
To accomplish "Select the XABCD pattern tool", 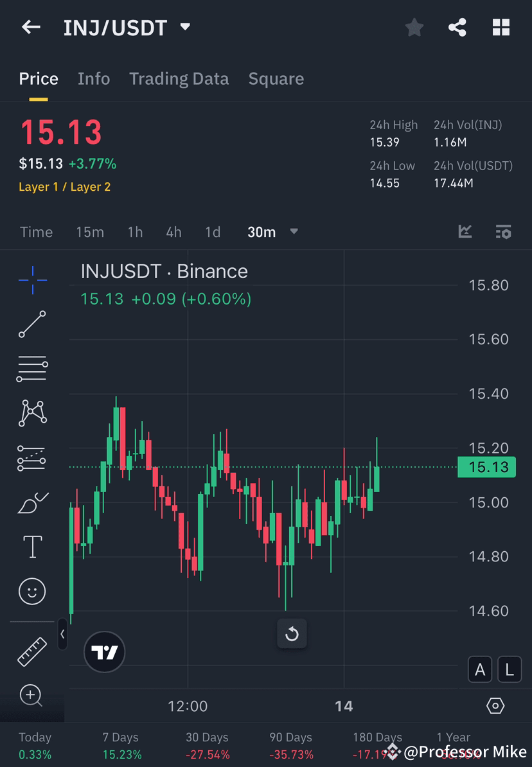I will click(32, 413).
